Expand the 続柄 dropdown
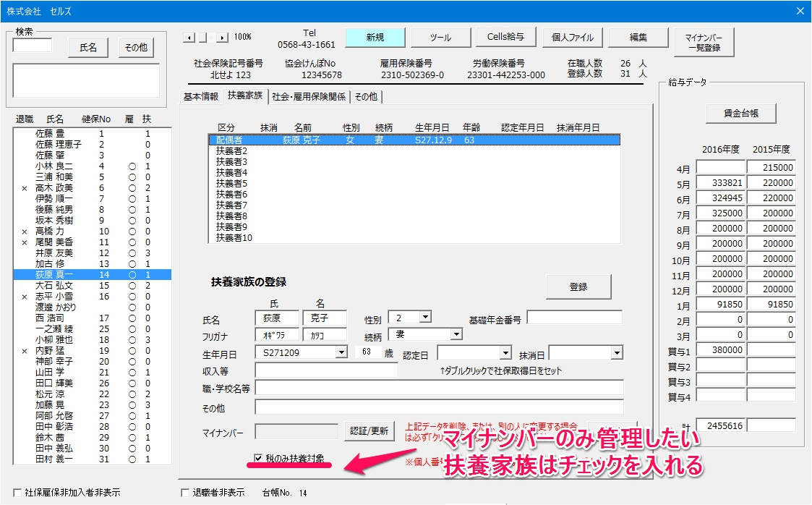 [x=456, y=334]
